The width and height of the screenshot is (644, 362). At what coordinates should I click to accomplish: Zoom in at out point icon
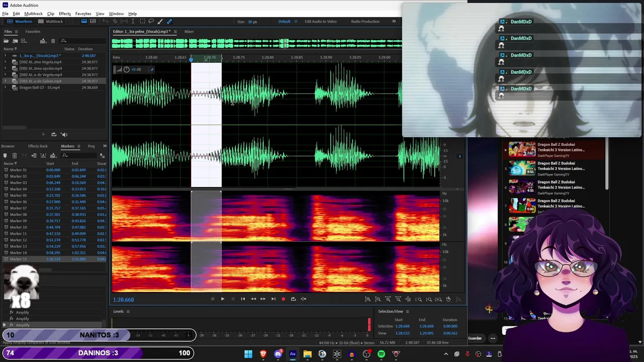(x=429, y=299)
